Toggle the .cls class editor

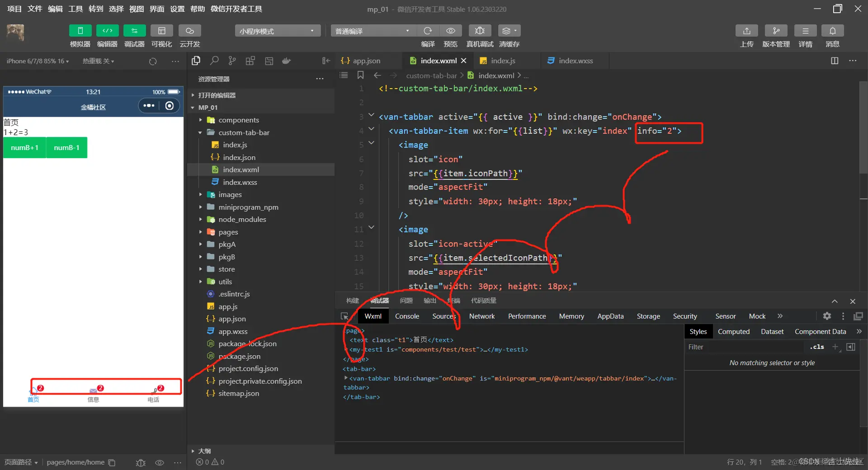point(817,347)
